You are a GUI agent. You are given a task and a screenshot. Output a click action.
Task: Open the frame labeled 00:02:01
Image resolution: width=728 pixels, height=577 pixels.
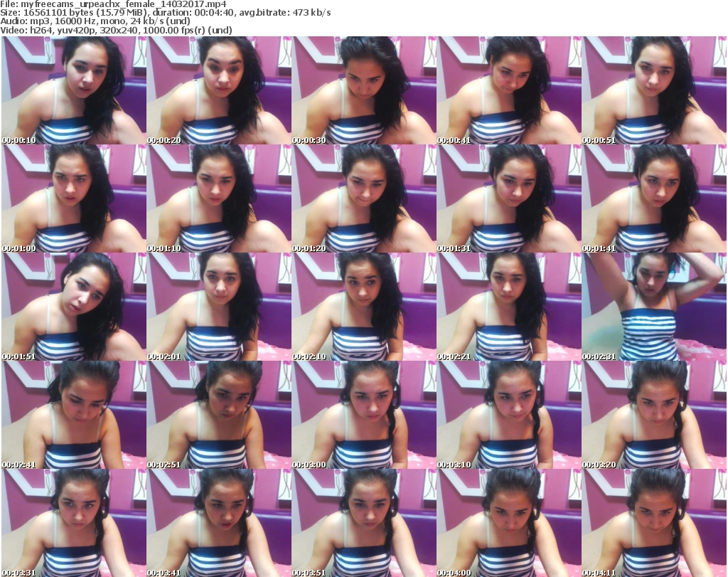[x=219, y=307]
